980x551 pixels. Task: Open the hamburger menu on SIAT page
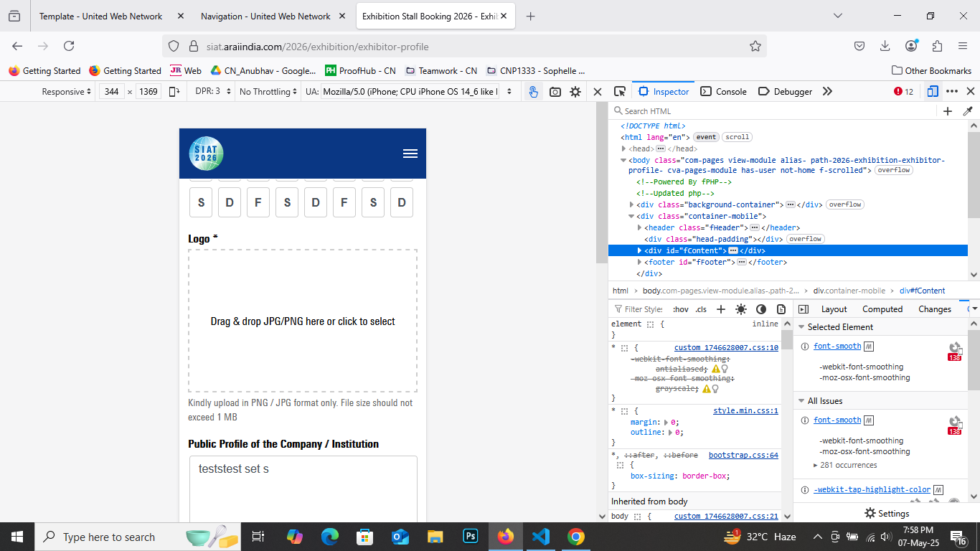(x=410, y=154)
